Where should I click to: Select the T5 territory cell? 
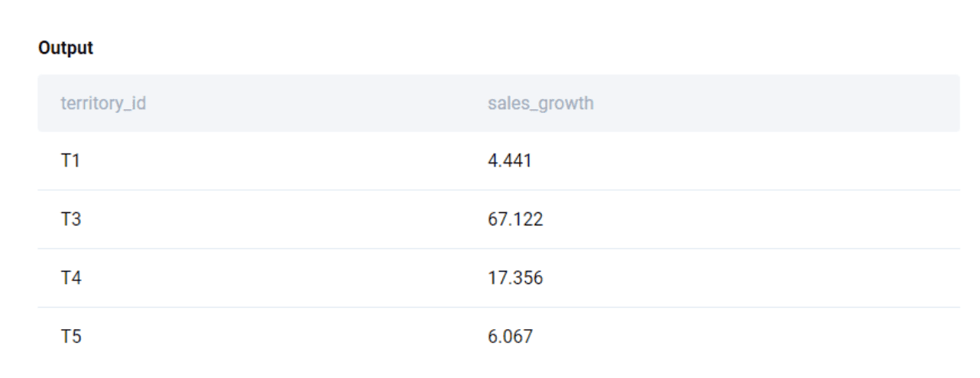pyautogui.click(x=71, y=336)
